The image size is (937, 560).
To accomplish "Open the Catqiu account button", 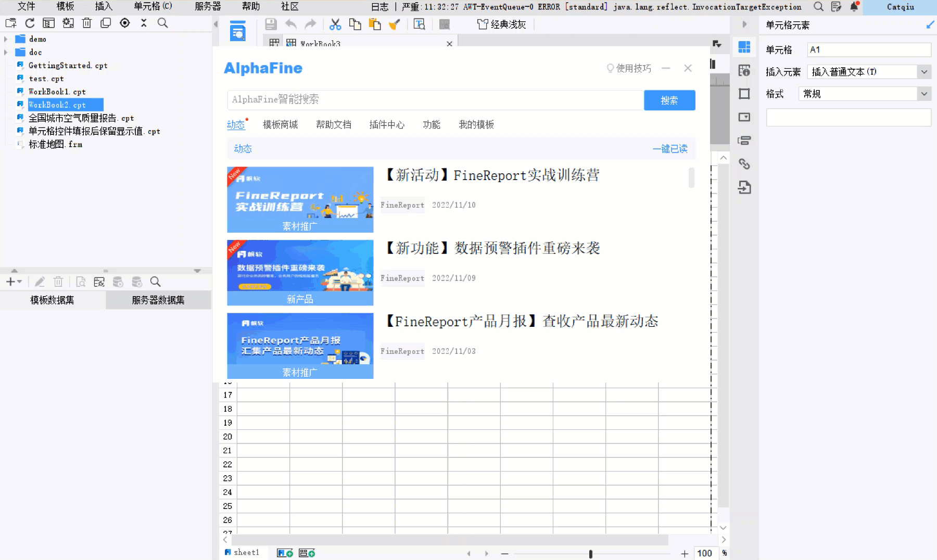I will 900,7.
